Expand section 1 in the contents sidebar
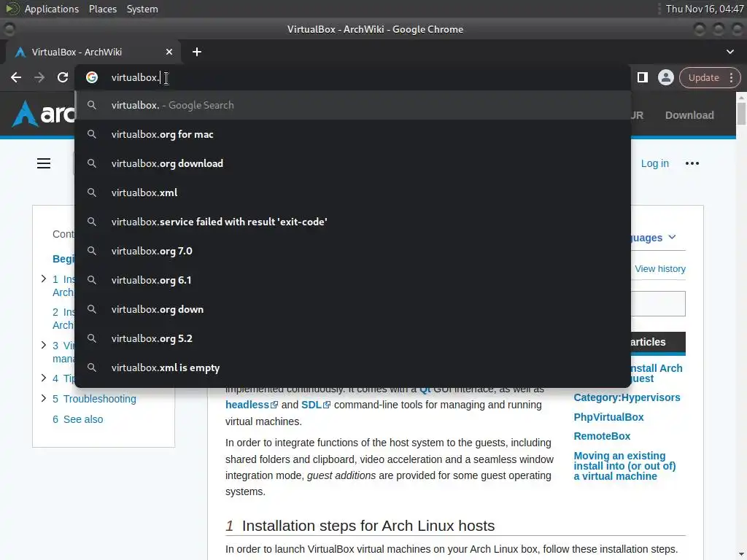Screen dimensions: 747x560 43,279
